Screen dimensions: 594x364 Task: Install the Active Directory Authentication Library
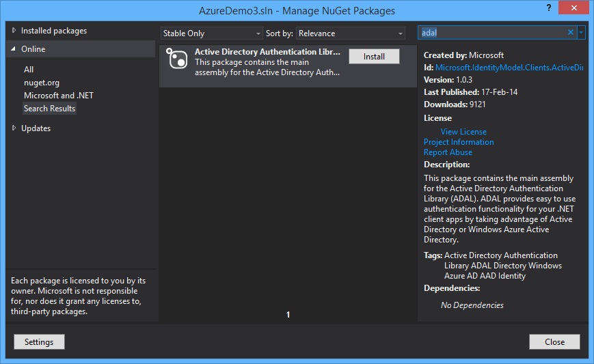click(374, 57)
